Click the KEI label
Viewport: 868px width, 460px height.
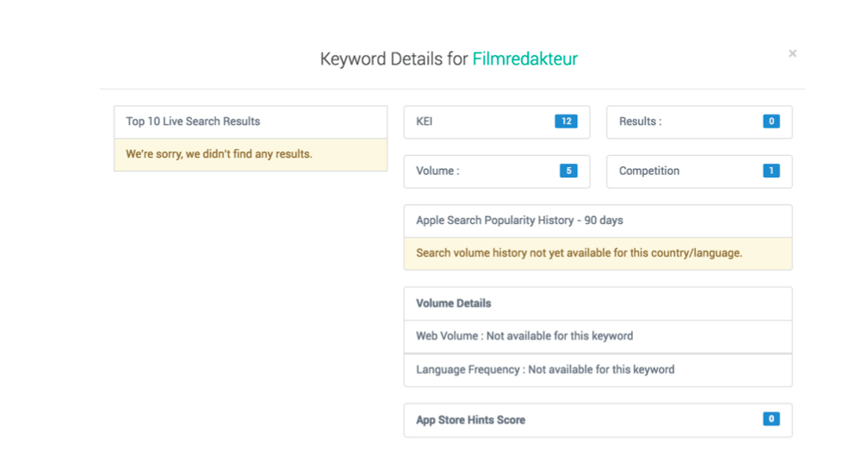point(425,121)
